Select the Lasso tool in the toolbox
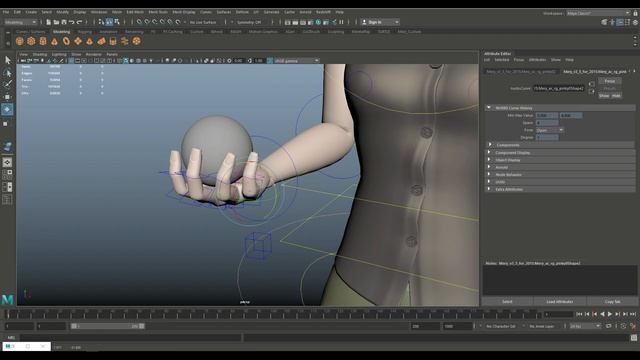The width and height of the screenshot is (640, 360). pyautogui.click(x=8, y=73)
